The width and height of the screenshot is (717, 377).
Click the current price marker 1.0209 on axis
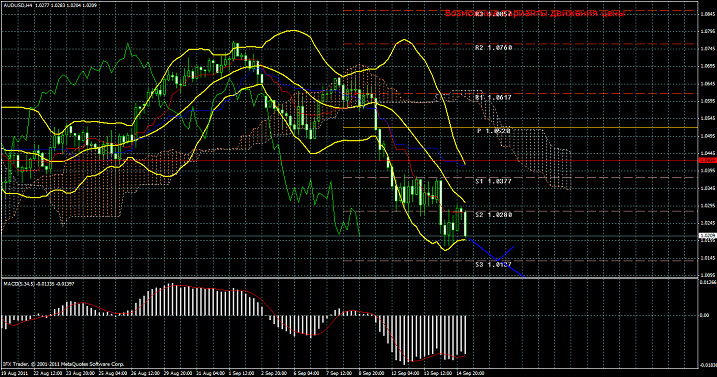(x=707, y=236)
